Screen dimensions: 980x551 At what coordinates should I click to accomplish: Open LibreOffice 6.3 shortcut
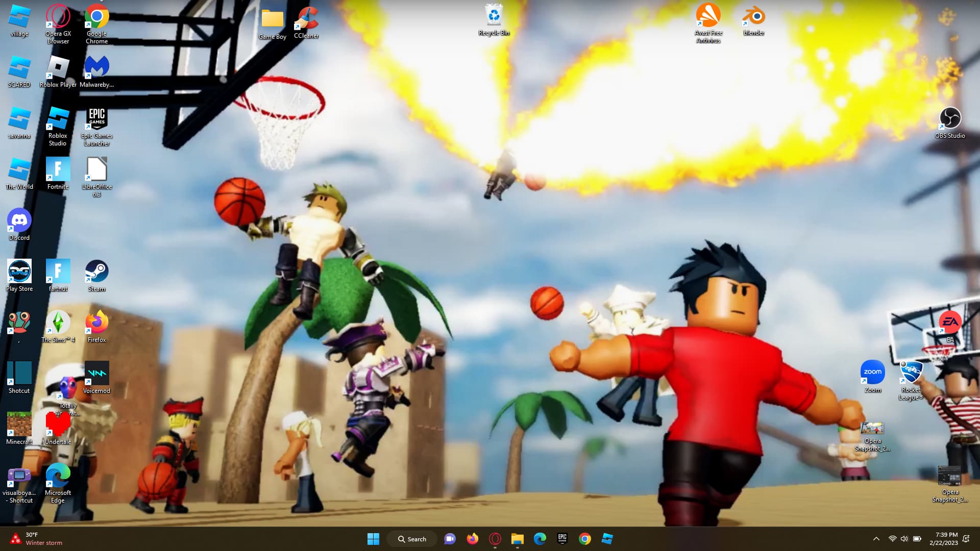[x=96, y=177]
